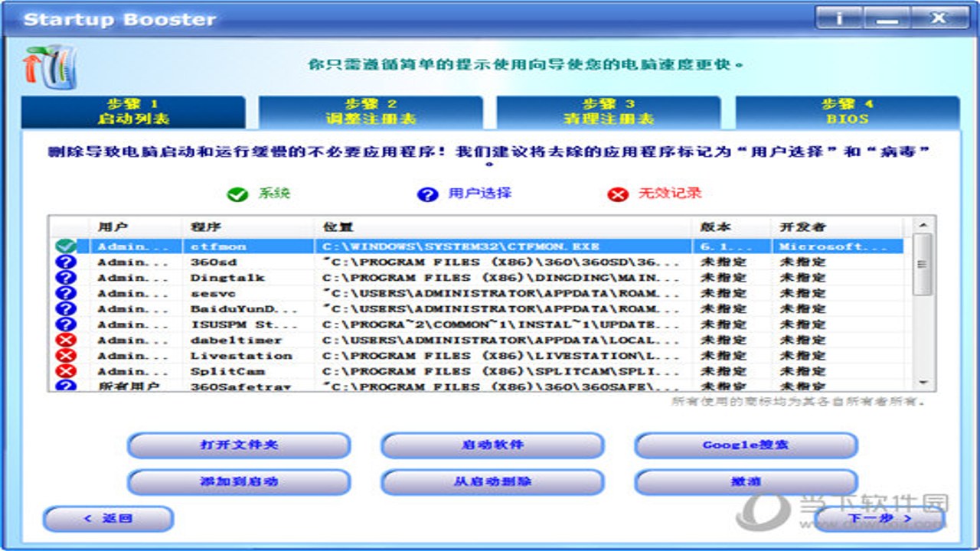This screenshot has width=980, height=551.
Task: Switch to 步骤 2 调整注册表 tab
Action: (x=371, y=112)
